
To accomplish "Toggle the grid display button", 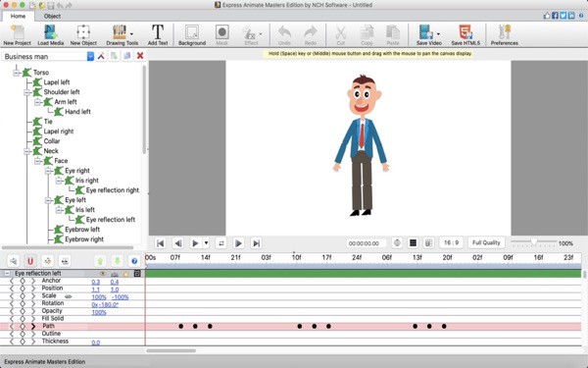I will pos(413,243).
